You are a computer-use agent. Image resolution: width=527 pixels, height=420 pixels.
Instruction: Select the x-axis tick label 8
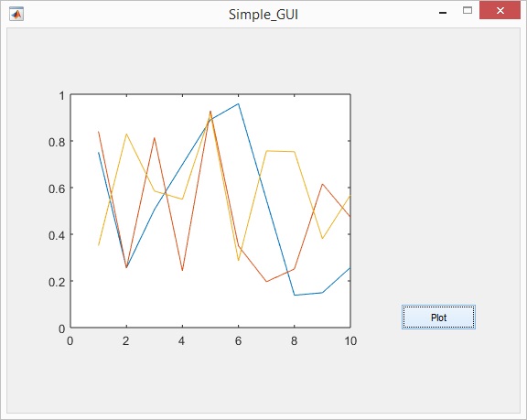[x=294, y=341]
